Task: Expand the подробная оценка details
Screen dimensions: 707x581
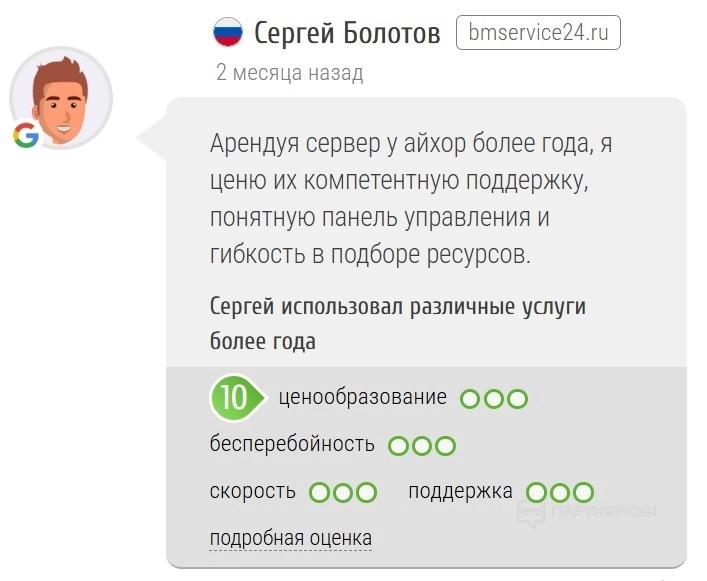Action: [x=290, y=539]
